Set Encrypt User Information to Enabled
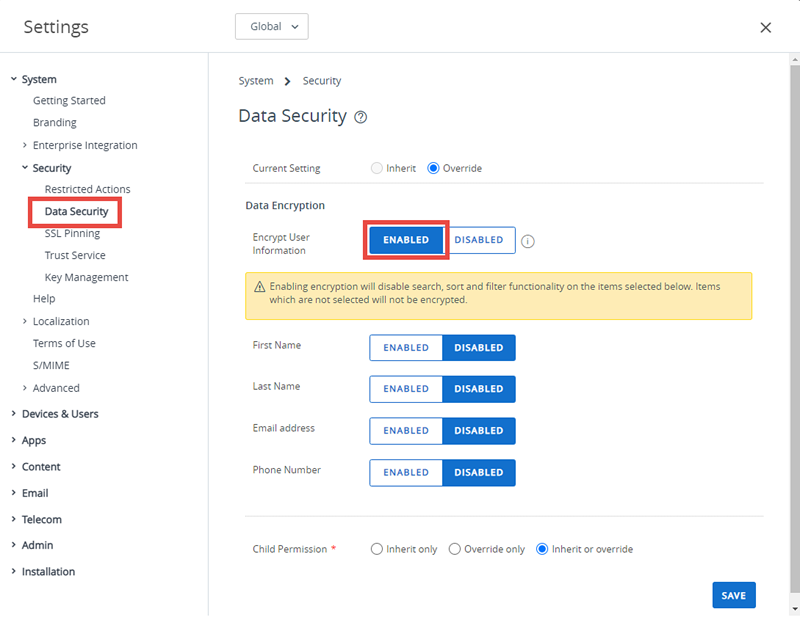This screenshot has width=800, height=620. [406, 240]
